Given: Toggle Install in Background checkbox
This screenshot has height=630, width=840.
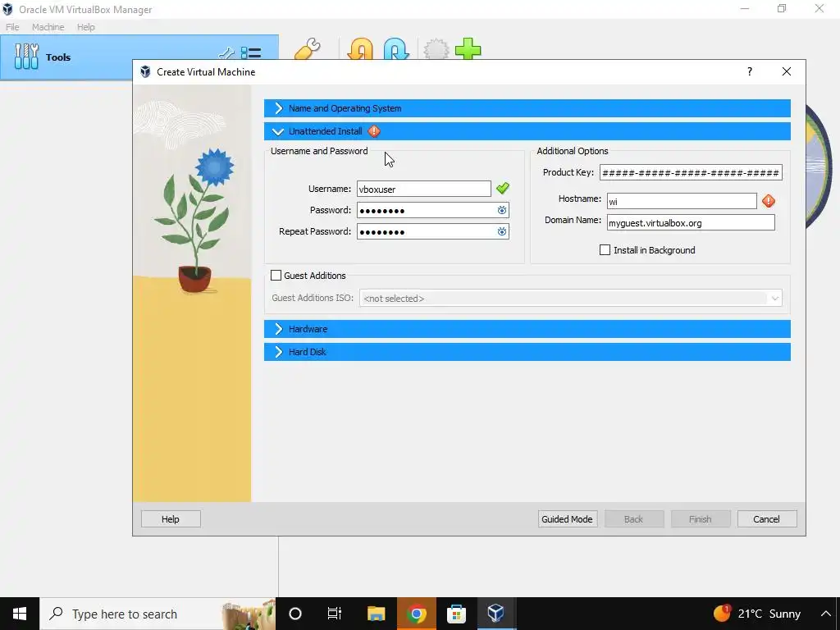Looking at the screenshot, I should [605, 250].
